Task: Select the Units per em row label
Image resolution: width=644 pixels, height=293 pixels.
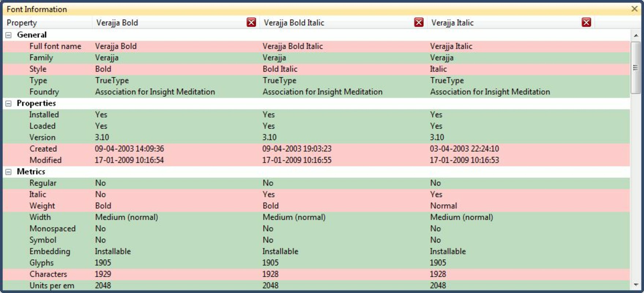Action: (52, 285)
